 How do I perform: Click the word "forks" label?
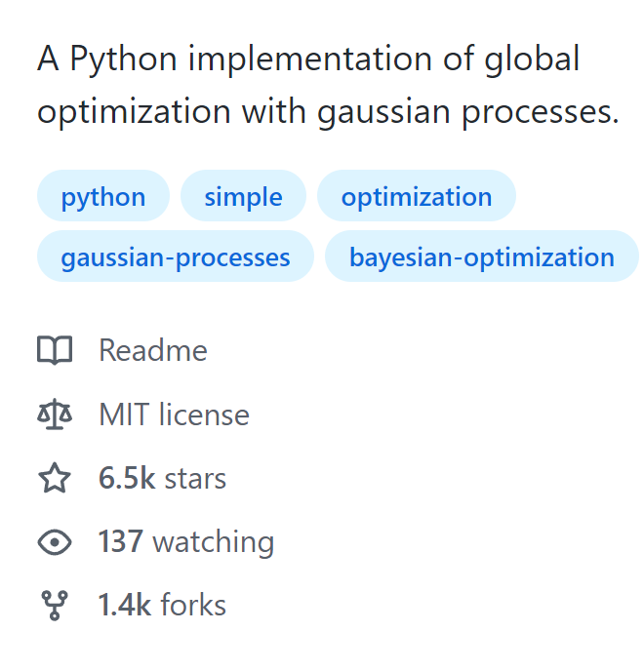(x=193, y=606)
